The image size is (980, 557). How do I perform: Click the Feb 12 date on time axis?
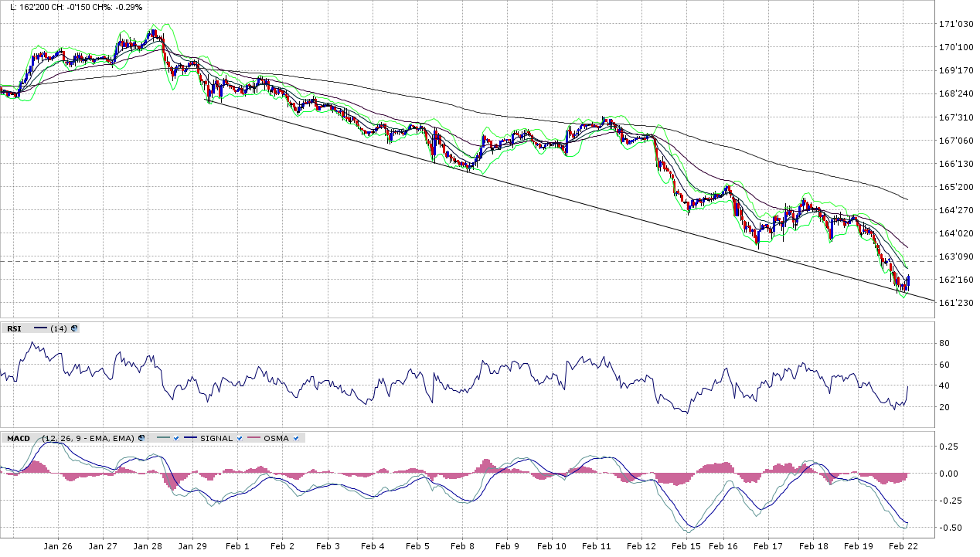point(641,546)
